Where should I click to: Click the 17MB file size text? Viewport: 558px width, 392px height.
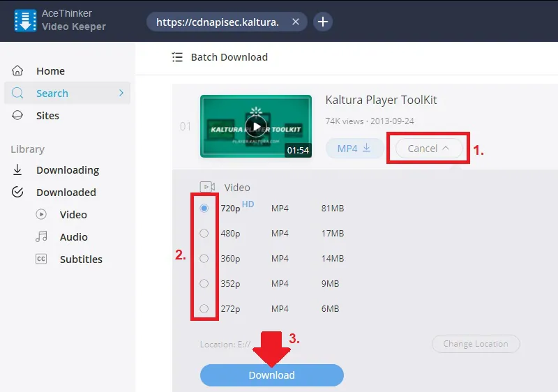click(x=333, y=234)
